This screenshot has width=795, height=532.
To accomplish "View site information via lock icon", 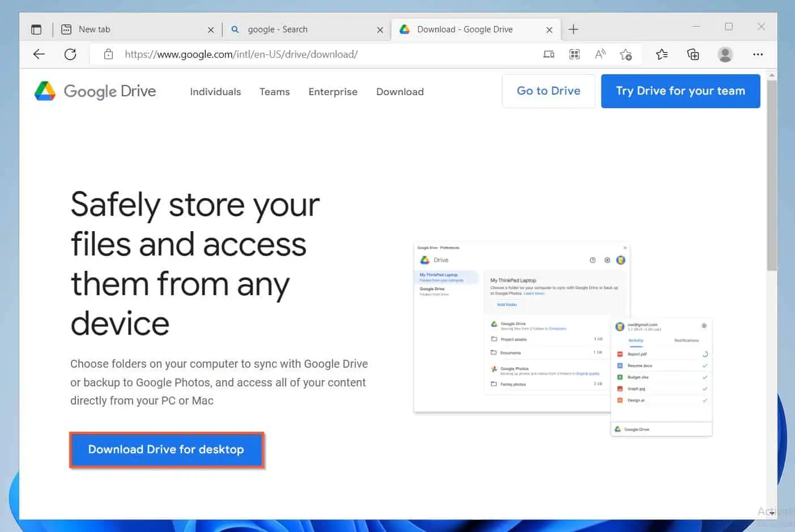I will point(108,54).
